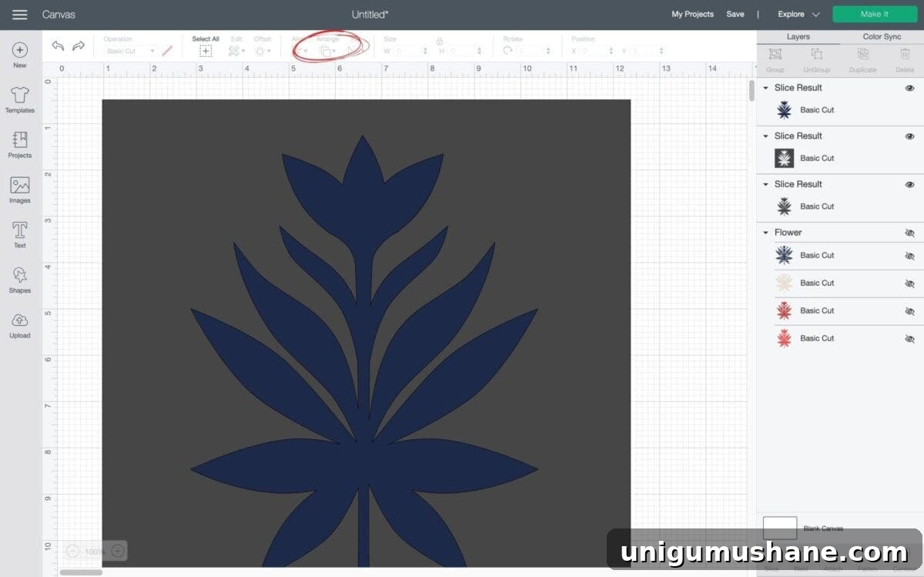
Task: Open the Arrange dropdown
Action: [328, 51]
